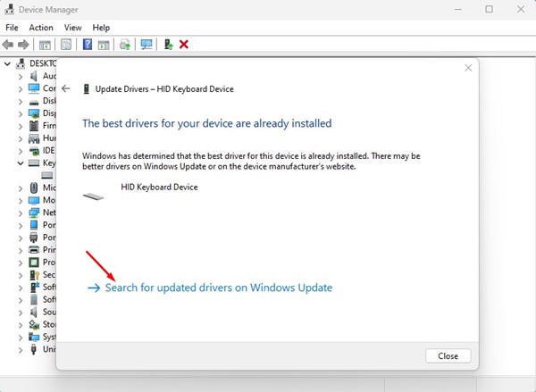This screenshot has width=536, height=392.
Task: Select the Network adapters icon in tree
Action: tap(34, 213)
